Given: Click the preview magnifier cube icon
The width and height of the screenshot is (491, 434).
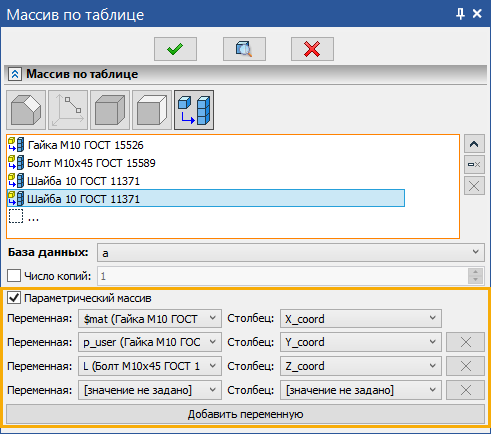Looking at the screenshot, I should [x=244, y=49].
